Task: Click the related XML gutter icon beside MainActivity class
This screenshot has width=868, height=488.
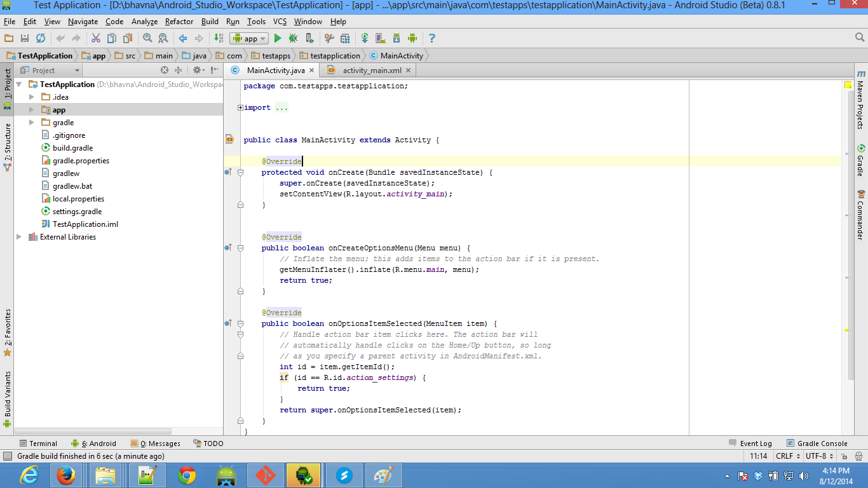Action: (x=229, y=139)
